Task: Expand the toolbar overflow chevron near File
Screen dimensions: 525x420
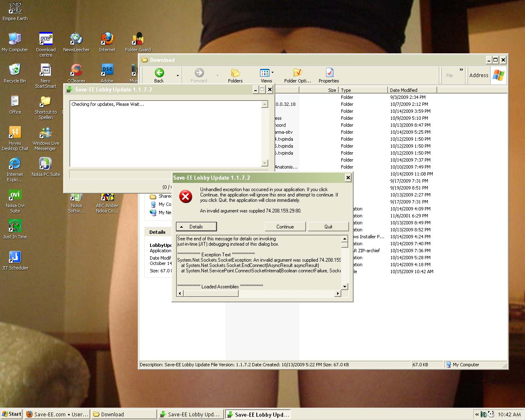Action: pos(461,70)
